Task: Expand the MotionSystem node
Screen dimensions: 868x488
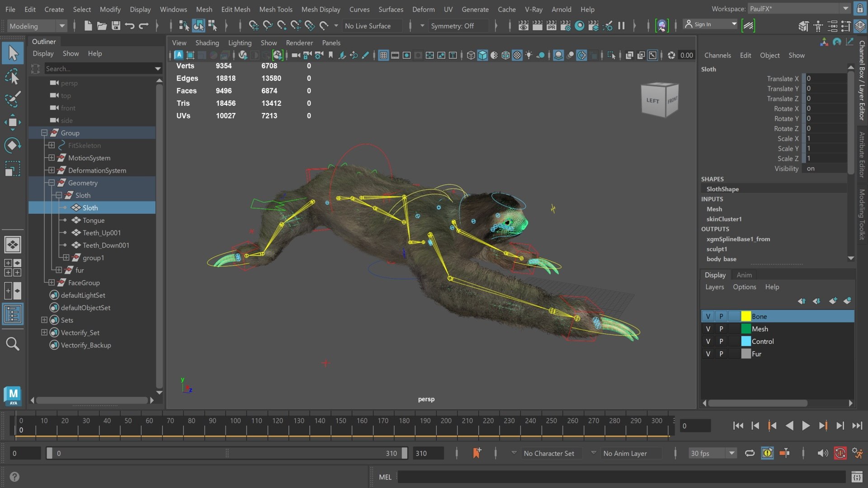Action: [52, 158]
